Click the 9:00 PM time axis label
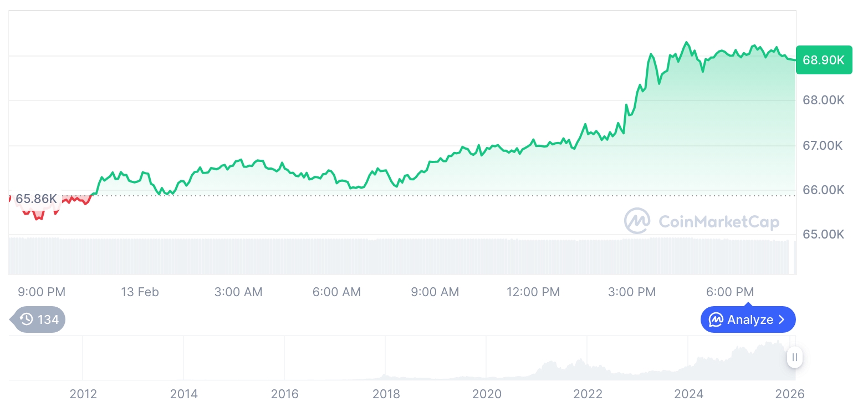Screen dimensions: 868x406 [x=42, y=292]
